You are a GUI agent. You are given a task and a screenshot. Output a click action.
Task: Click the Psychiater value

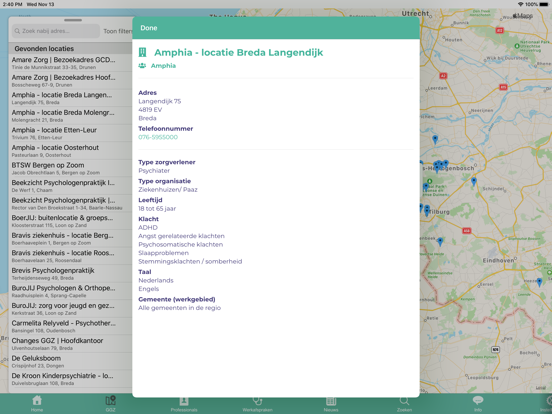pos(154,171)
